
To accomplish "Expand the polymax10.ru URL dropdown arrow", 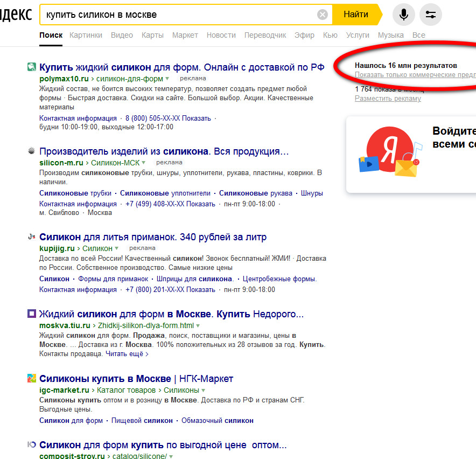I will click(x=167, y=79).
